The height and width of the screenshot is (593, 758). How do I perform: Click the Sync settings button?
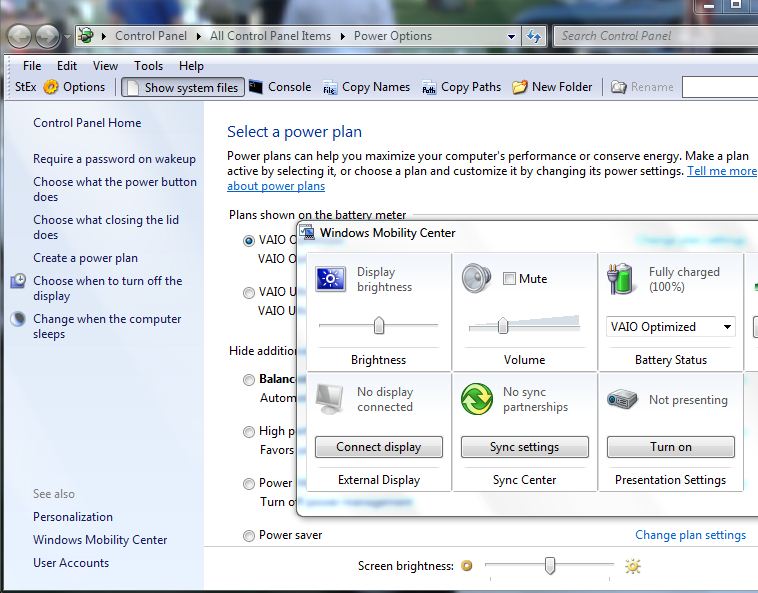click(x=525, y=447)
